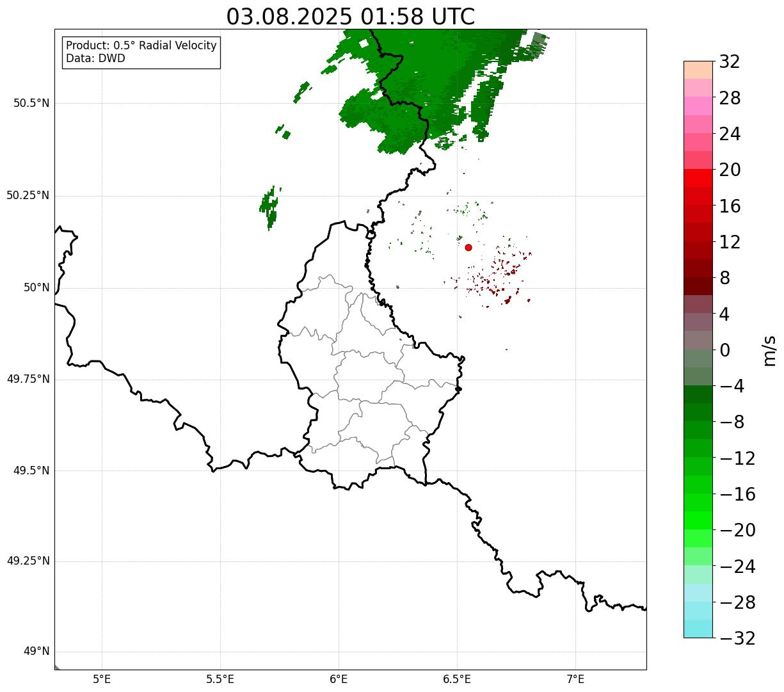Pick the peach swatch topping the colorbar
Image resolution: width=784 pixels, height=692 pixels.
(698, 70)
